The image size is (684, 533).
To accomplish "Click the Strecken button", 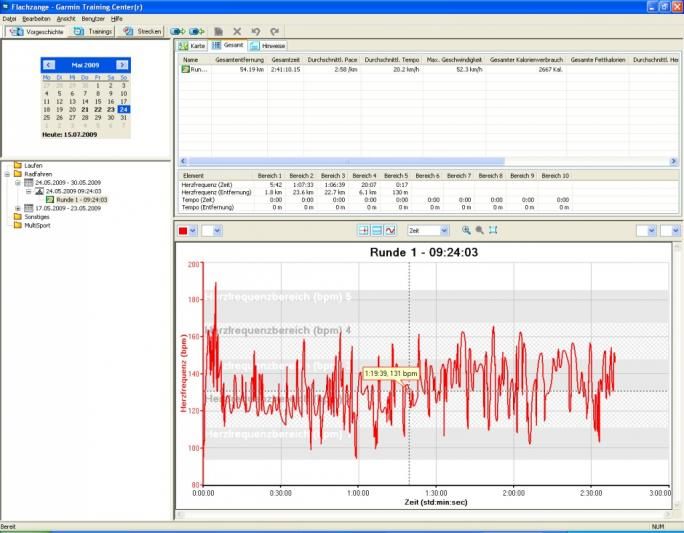I will click(142, 32).
